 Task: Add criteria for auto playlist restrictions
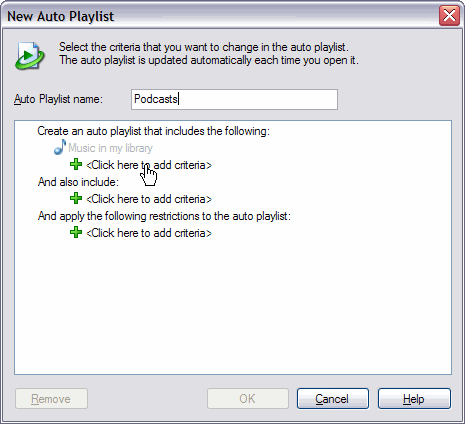[x=149, y=233]
